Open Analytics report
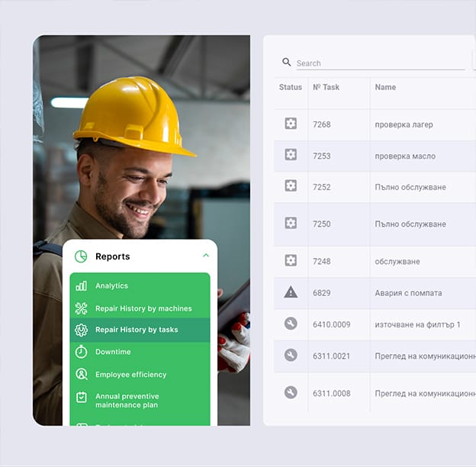476x467 pixels. click(x=111, y=286)
